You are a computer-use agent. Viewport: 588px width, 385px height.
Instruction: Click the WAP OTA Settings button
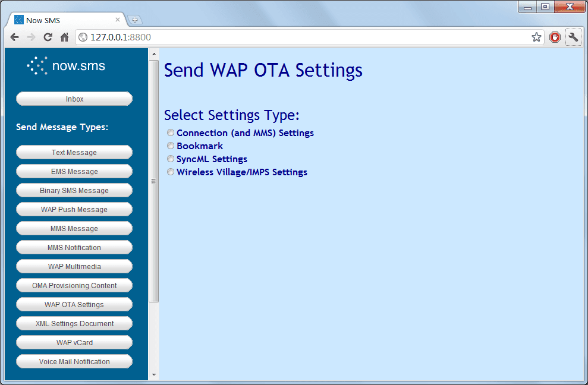point(74,305)
